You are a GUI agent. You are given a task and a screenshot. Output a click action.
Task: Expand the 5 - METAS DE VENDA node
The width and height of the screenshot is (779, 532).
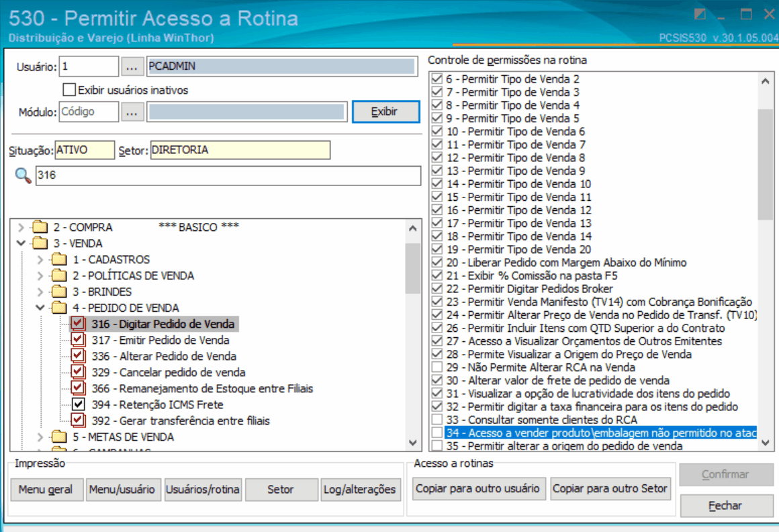point(40,437)
